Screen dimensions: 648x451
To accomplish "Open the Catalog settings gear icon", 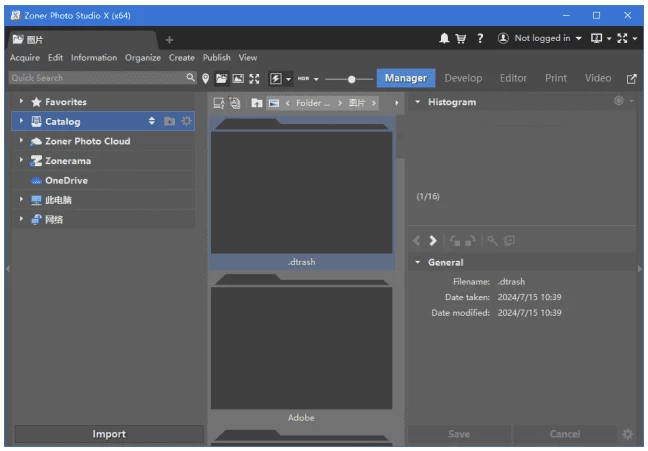I will 187,121.
